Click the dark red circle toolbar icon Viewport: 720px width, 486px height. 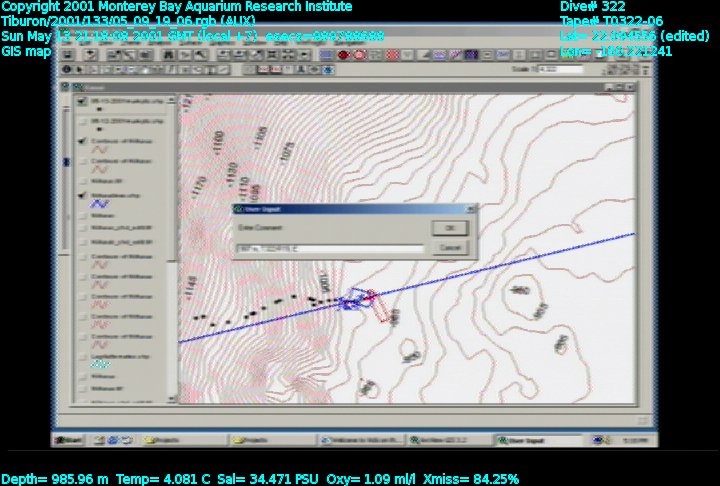(x=343, y=55)
